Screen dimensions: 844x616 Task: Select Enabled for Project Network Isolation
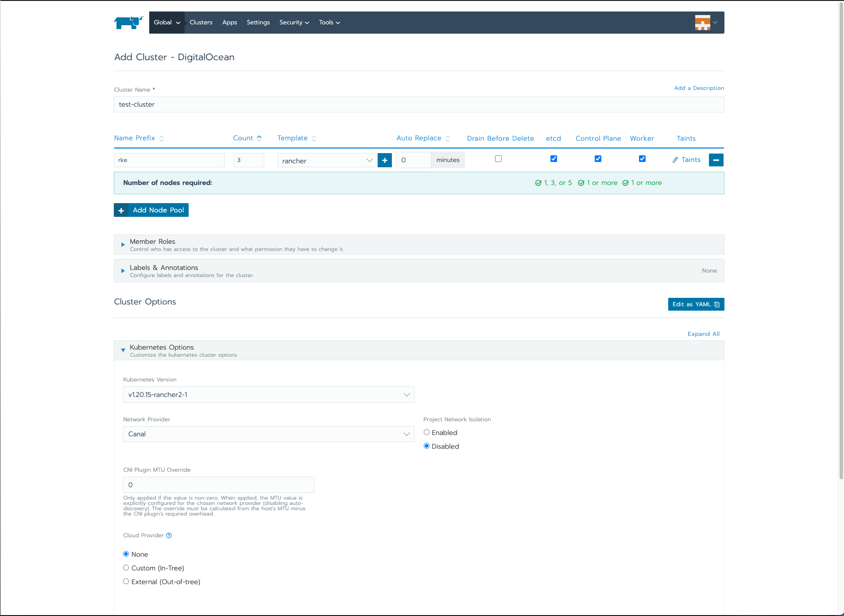pos(427,432)
